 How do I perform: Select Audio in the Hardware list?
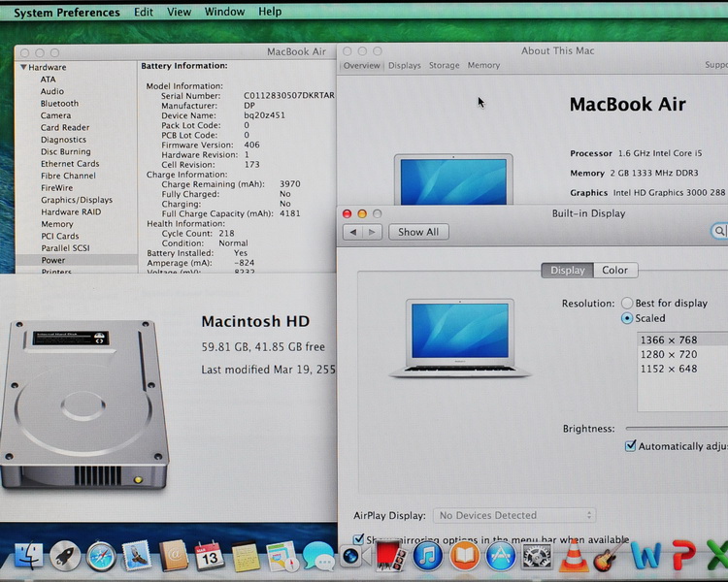52,91
